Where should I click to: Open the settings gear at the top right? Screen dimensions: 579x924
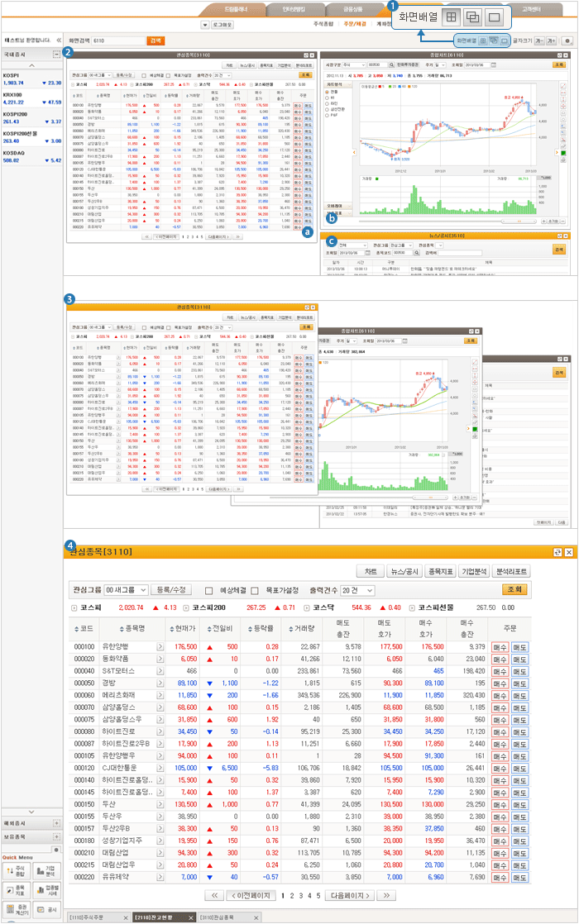567,40
